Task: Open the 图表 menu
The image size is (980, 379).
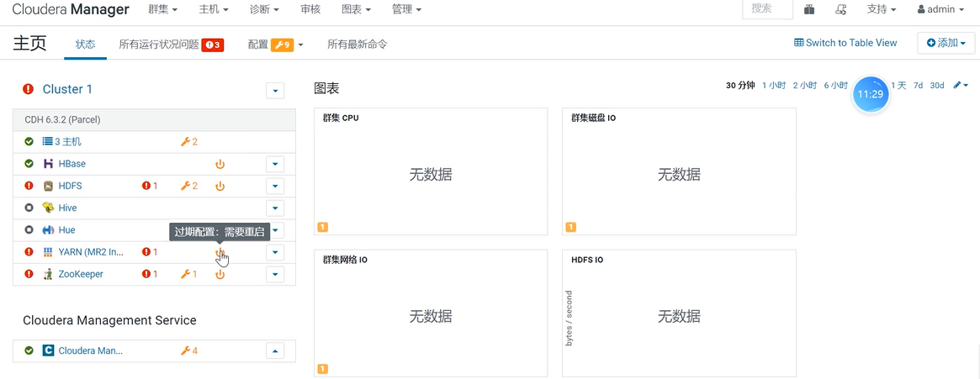Action: click(357, 9)
